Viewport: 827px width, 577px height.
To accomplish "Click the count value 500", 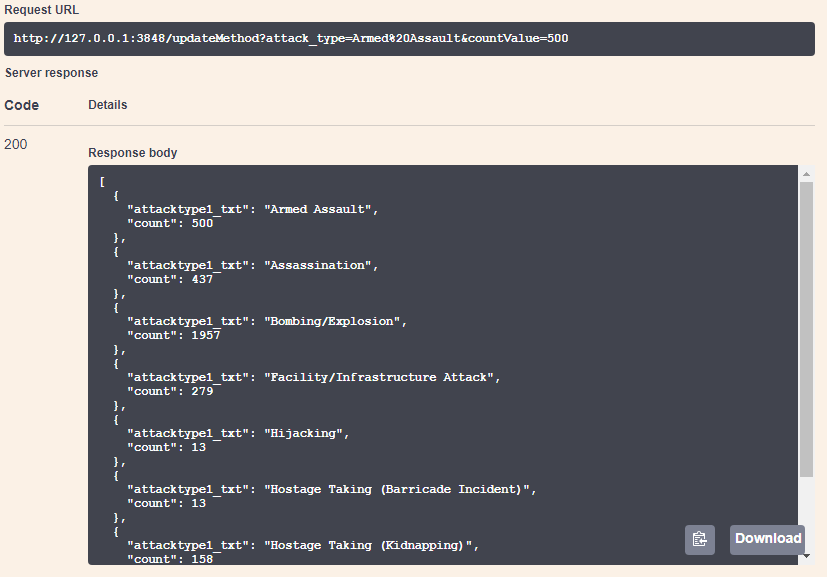I will point(202,224).
